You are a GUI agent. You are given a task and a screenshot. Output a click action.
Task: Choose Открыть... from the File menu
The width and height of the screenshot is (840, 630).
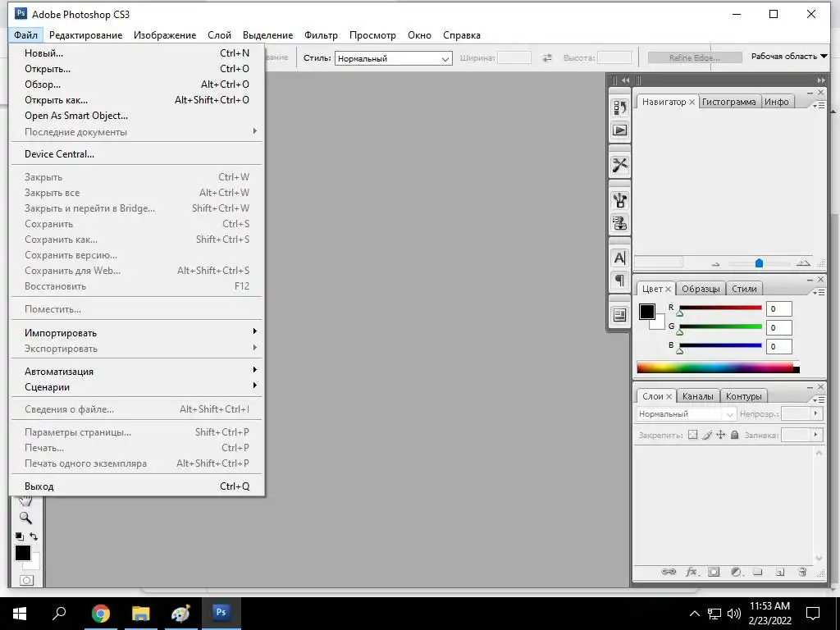coord(137,69)
